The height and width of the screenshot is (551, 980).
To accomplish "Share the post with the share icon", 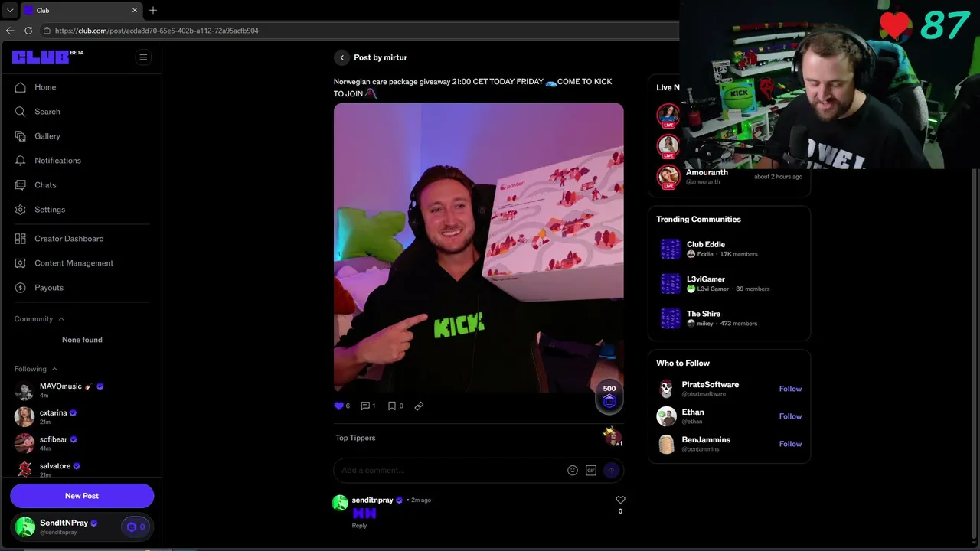I will [419, 406].
